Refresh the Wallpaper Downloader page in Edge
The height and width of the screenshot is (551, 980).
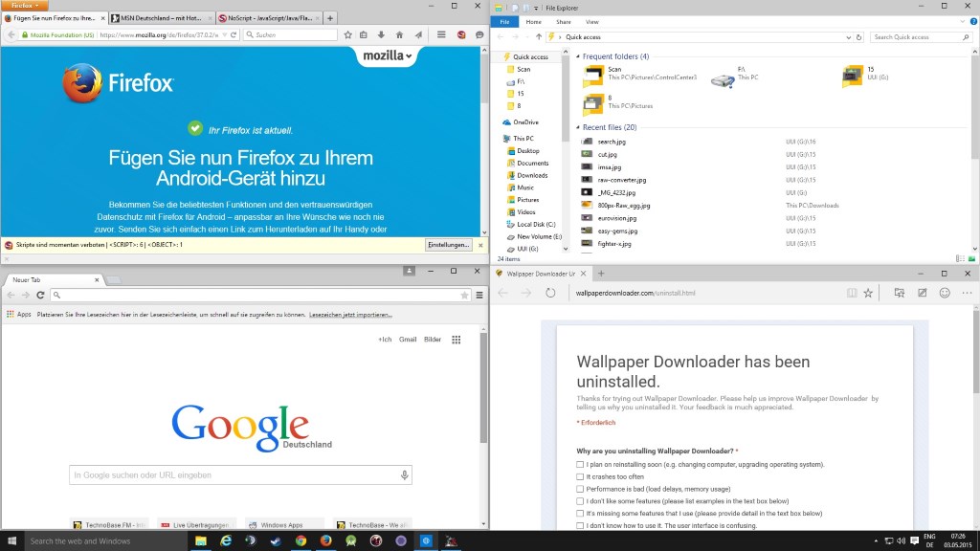[550, 293]
